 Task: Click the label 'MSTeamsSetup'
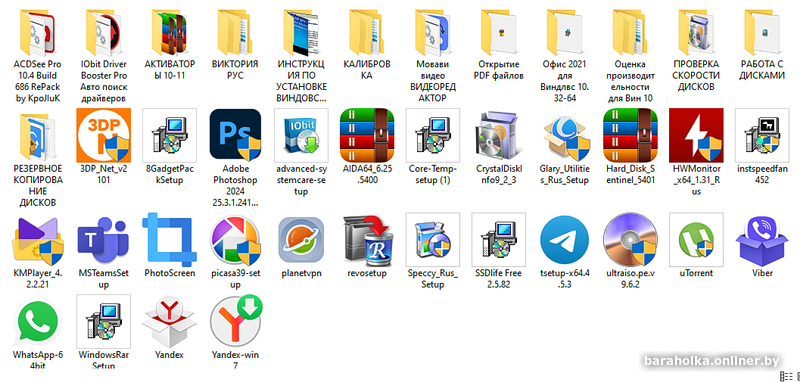[x=104, y=278]
